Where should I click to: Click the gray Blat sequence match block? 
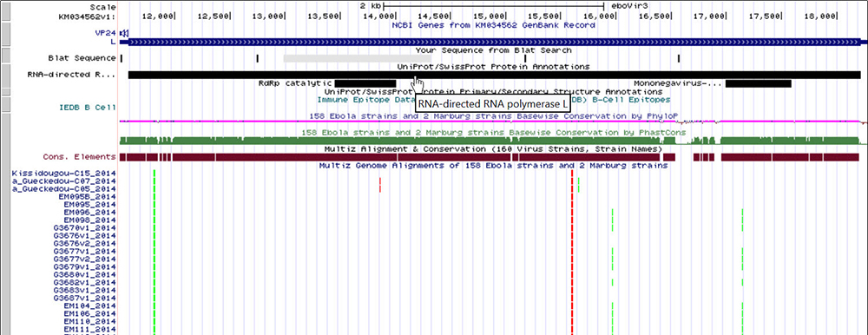357,58
